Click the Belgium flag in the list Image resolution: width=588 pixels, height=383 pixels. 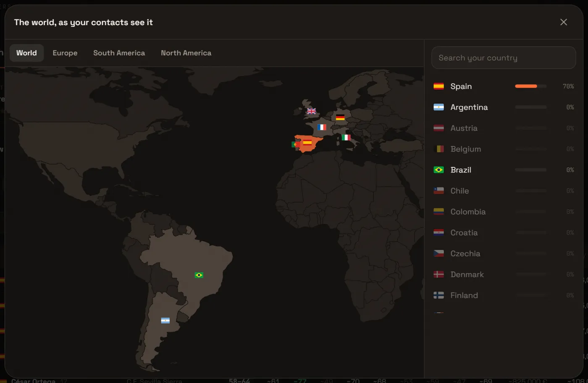pyautogui.click(x=438, y=149)
